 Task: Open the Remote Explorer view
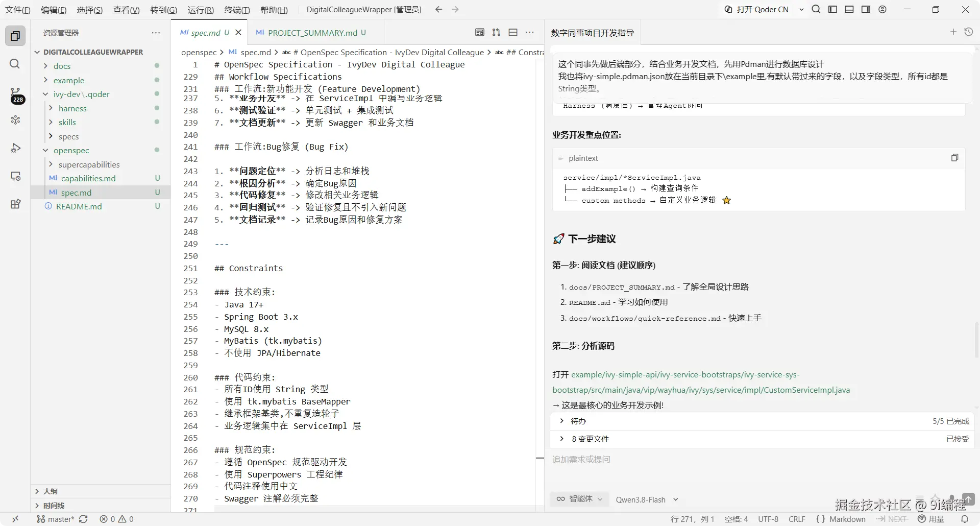[x=15, y=176]
